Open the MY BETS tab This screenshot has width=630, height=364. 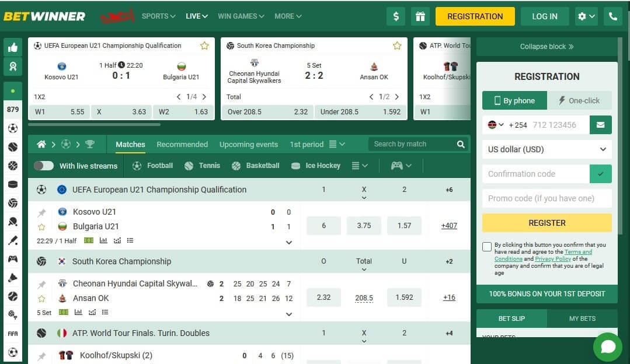(x=582, y=318)
